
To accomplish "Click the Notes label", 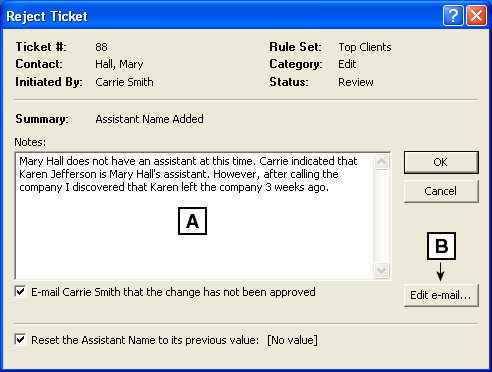I will pyautogui.click(x=30, y=142).
